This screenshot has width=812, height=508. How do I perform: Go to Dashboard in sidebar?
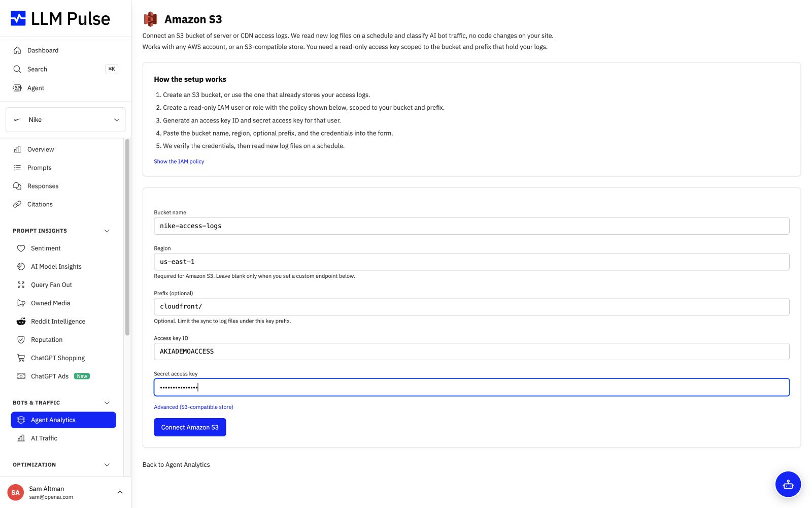click(x=65, y=50)
